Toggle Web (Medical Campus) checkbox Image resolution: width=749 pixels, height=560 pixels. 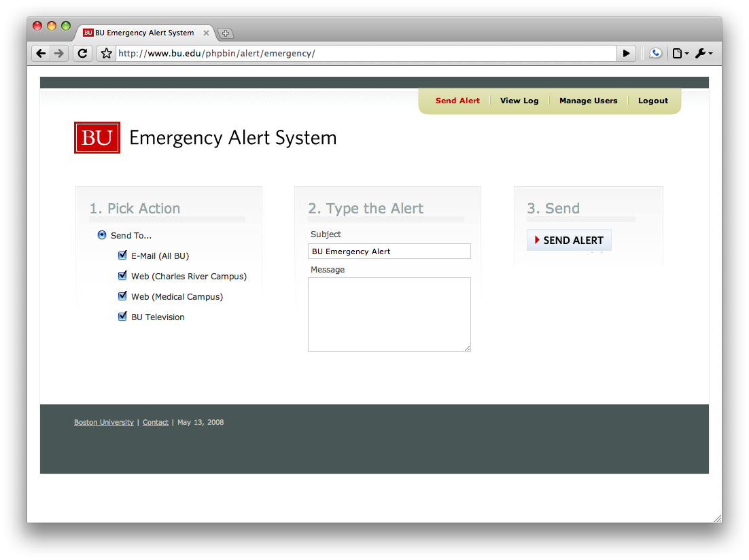(122, 296)
